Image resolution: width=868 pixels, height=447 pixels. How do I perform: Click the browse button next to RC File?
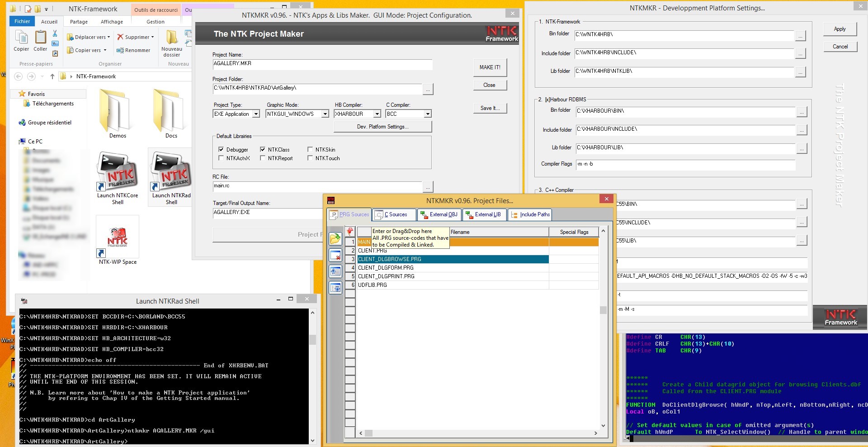[x=428, y=186]
